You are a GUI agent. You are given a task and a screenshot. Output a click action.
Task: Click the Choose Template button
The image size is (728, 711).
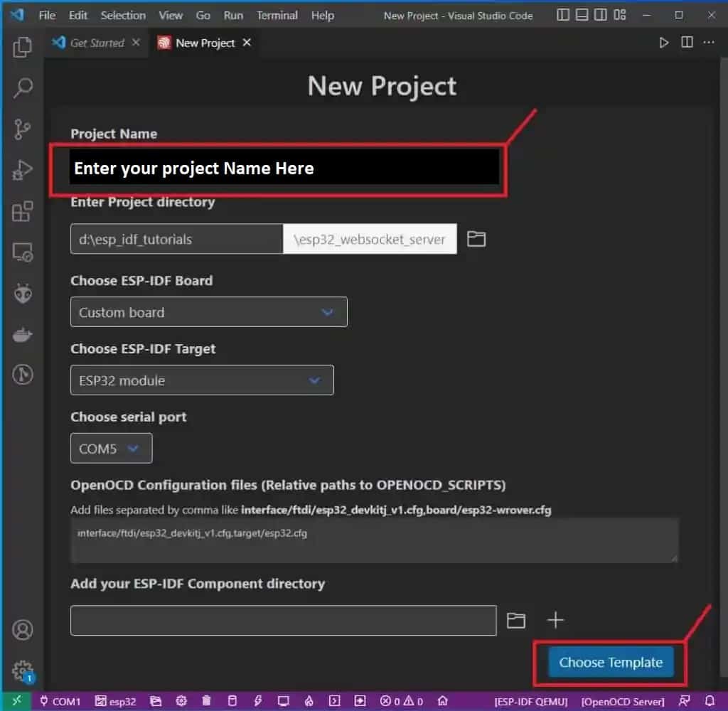611,662
